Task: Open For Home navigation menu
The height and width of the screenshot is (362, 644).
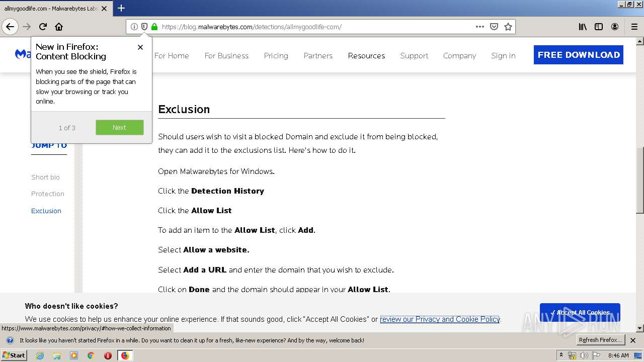Action: click(x=172, y=56)
